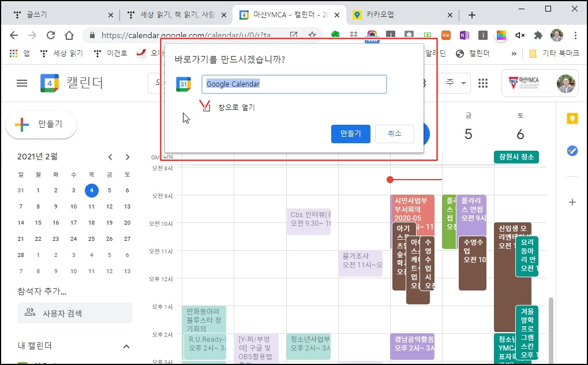Toggle the 창으로 열기 checkbox
The image size is (588, 365).
206,108
